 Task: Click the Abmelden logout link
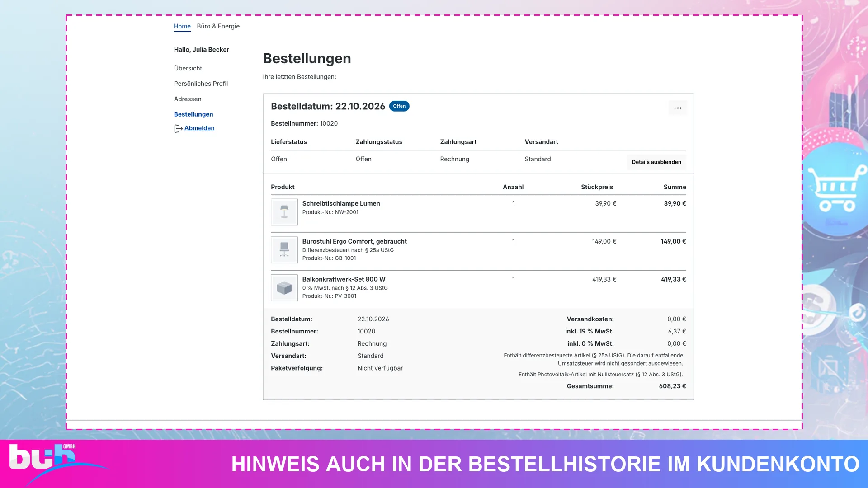click(x=199, y=128)
